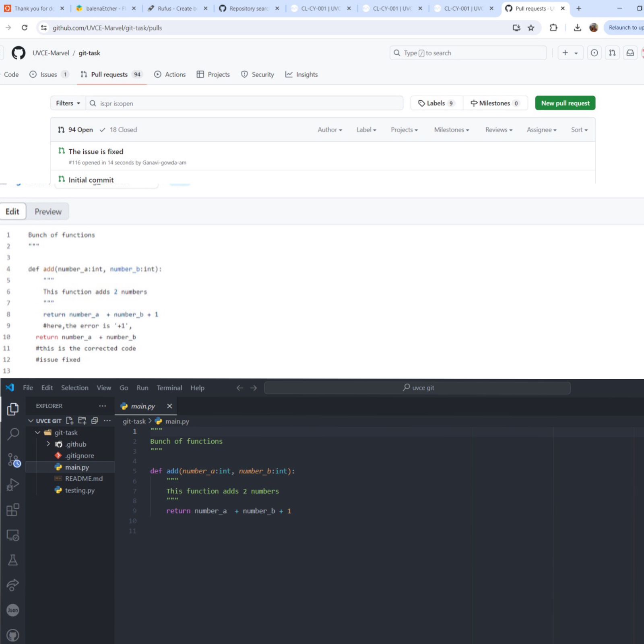Open the Selection menu in VS Code
The height and width of the screenshot is (644, 644).
(x=75, y=388)
